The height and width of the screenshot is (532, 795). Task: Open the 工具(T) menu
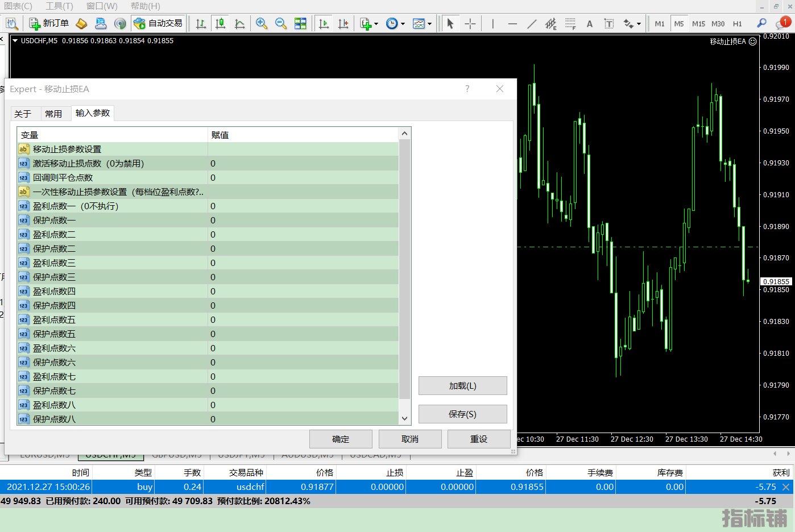click(59, 6)
